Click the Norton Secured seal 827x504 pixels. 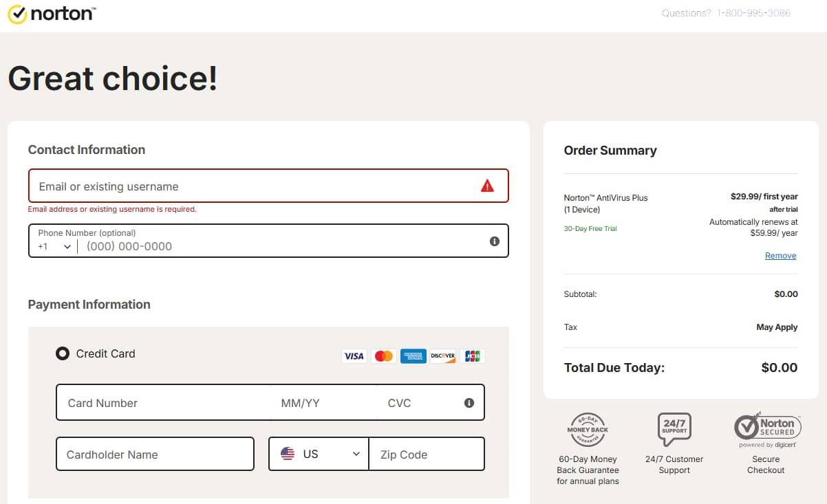pyautogui.click(x=768, y=429)
